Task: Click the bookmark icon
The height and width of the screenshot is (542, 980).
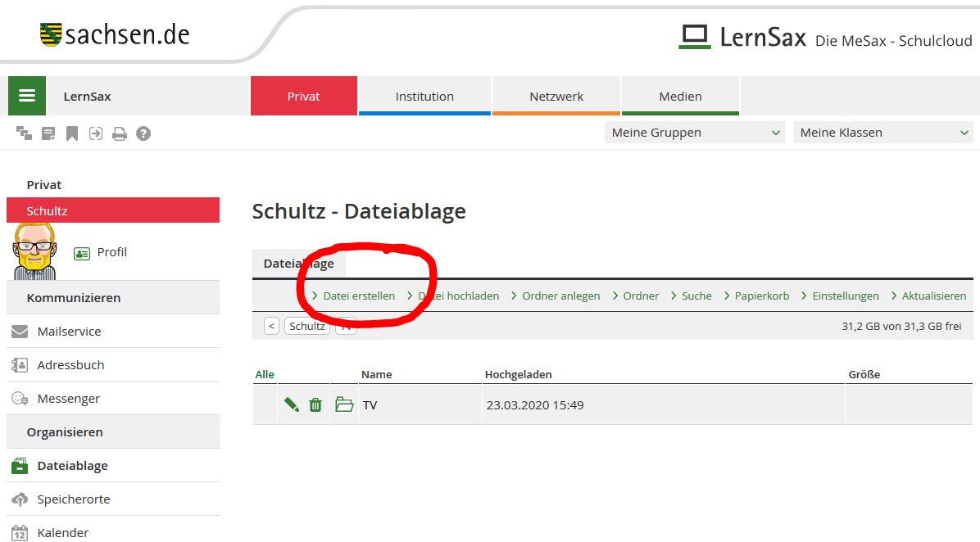Action: (x=72, y=133)
